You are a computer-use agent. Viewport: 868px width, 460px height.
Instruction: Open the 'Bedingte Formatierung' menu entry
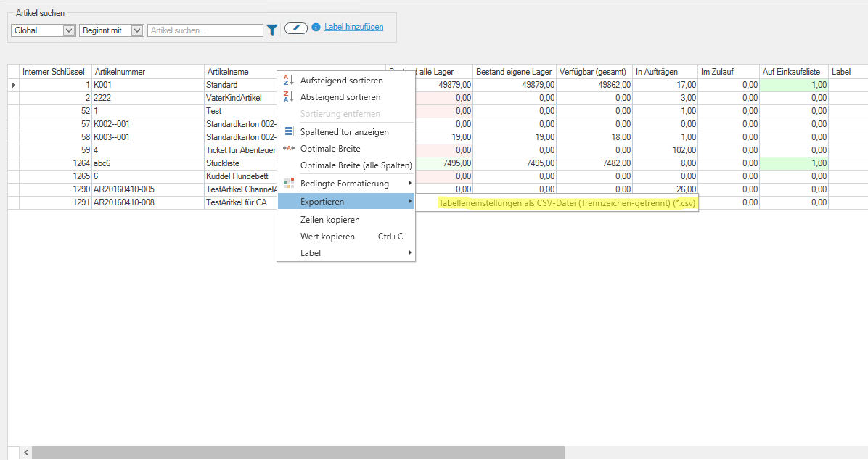(346, 184)
